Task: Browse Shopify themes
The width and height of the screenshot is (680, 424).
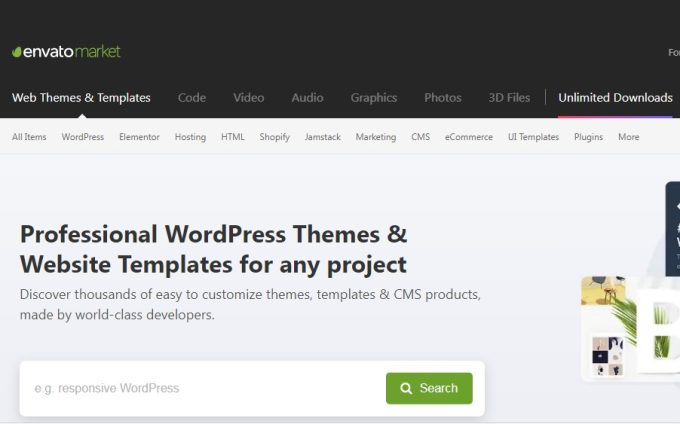Action: (275, 137)
